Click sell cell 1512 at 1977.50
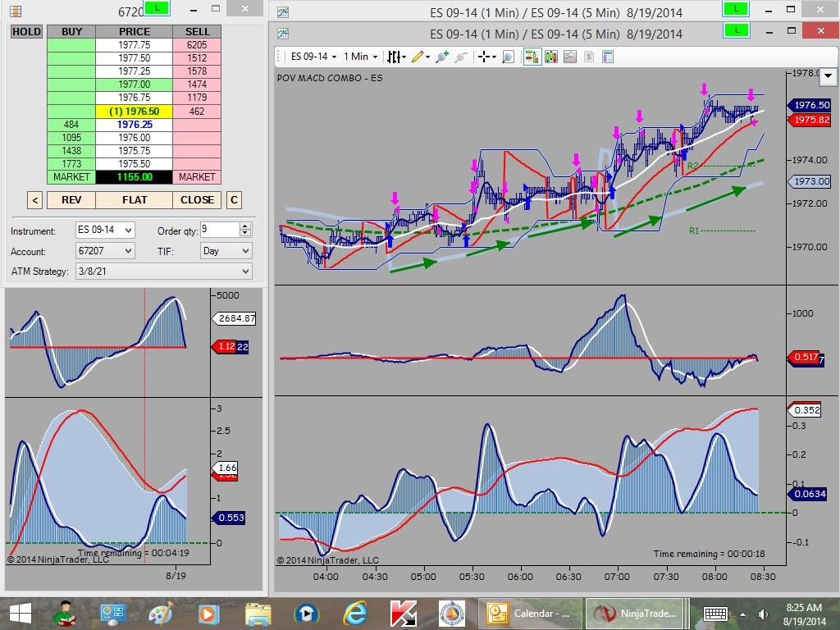 tap(197, 58)
